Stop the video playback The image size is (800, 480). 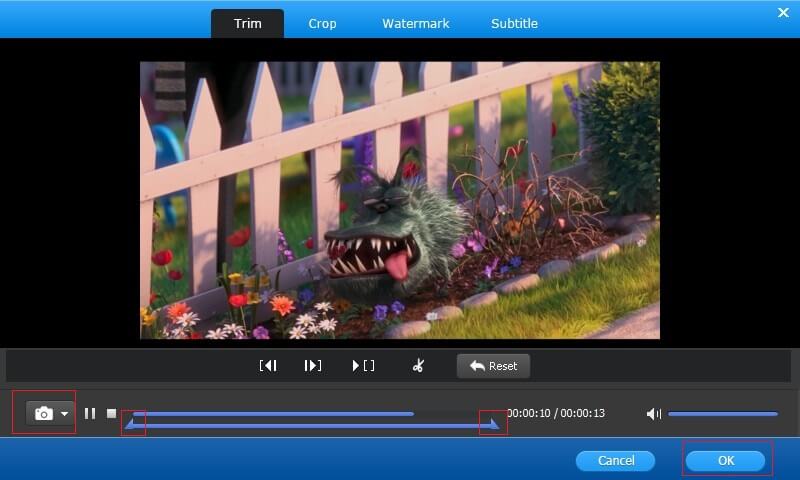pyautogui.click(x=111, y=413)
